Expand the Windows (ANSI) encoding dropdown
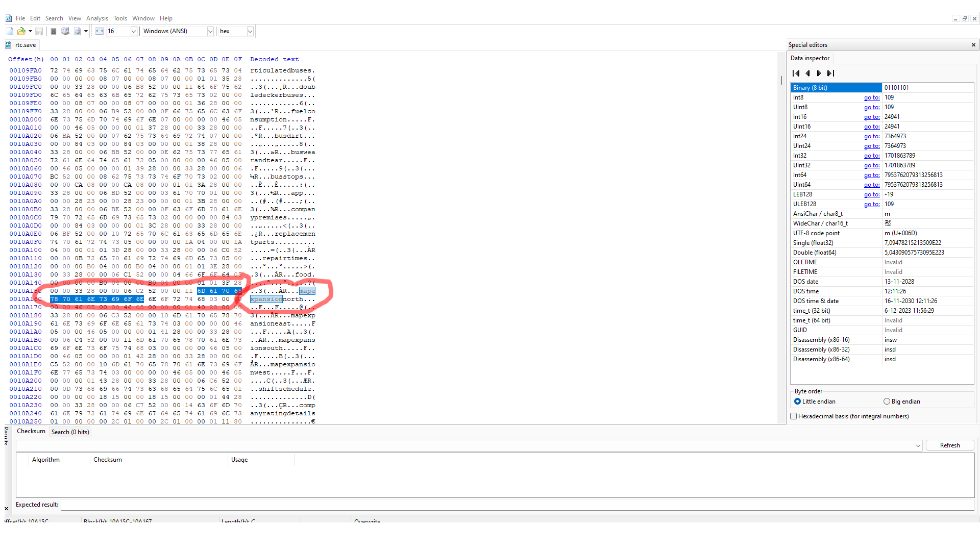The height and width of the screenshot is (551, 980). click(x=210, y=31)
